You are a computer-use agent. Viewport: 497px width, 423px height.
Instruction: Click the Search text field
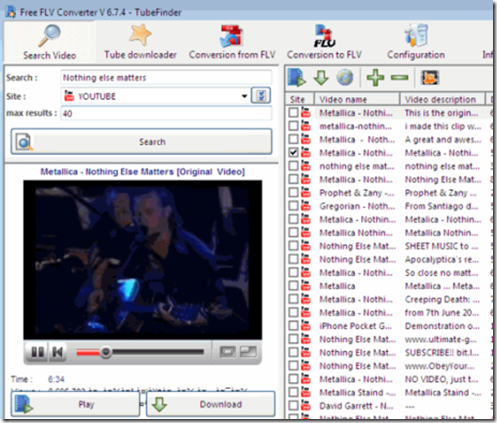(x=166, y=78)
